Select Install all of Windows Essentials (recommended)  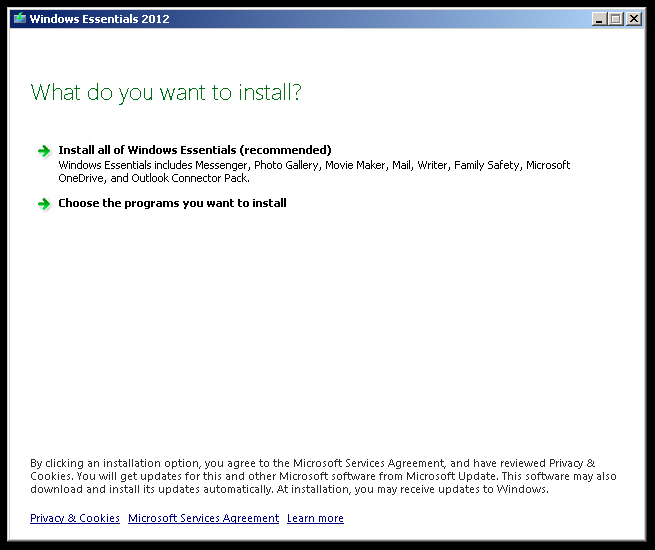[x=195, y=150]
